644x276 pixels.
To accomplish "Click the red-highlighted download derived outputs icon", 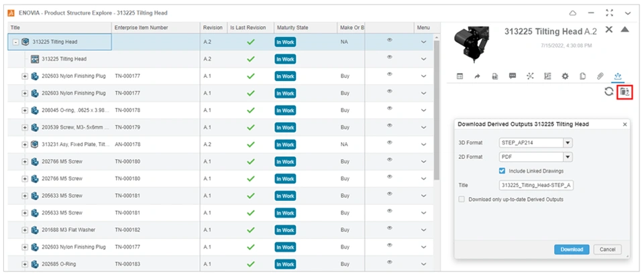I will coord(625,92).
